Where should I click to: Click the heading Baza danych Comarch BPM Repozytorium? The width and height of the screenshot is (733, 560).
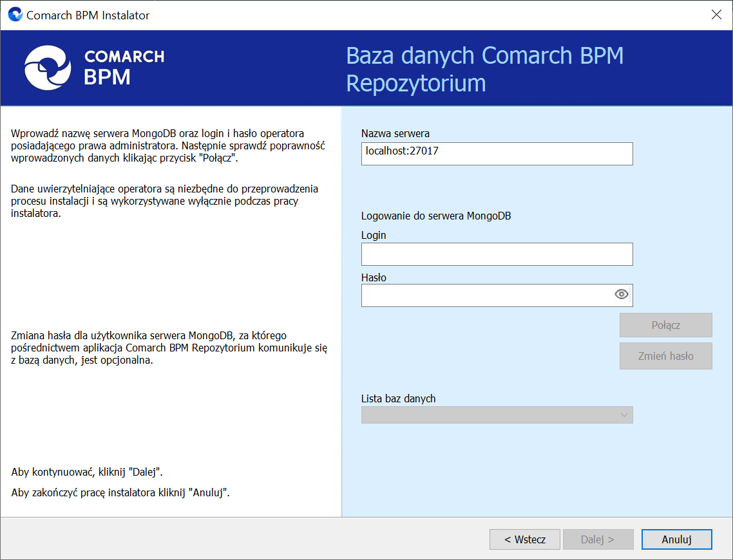(x=485, y=69)
